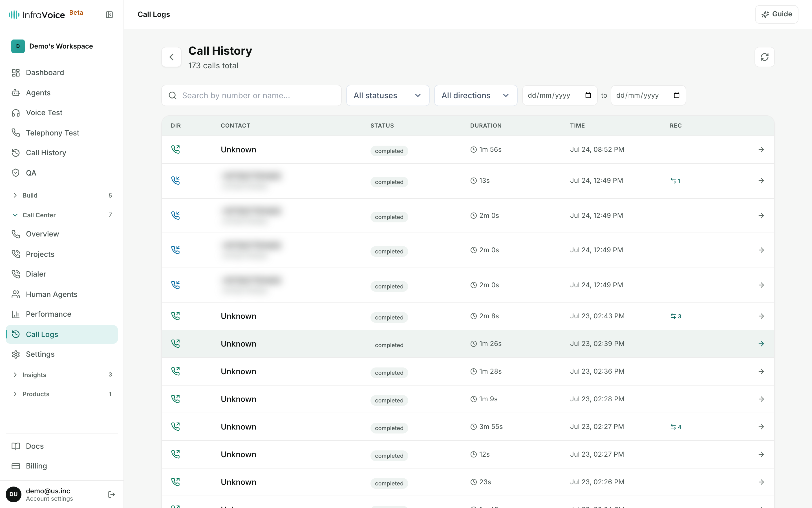This screenshot has width=812, height=508.
Task: Open the All statuses dropdown
Action: point(388,95)
